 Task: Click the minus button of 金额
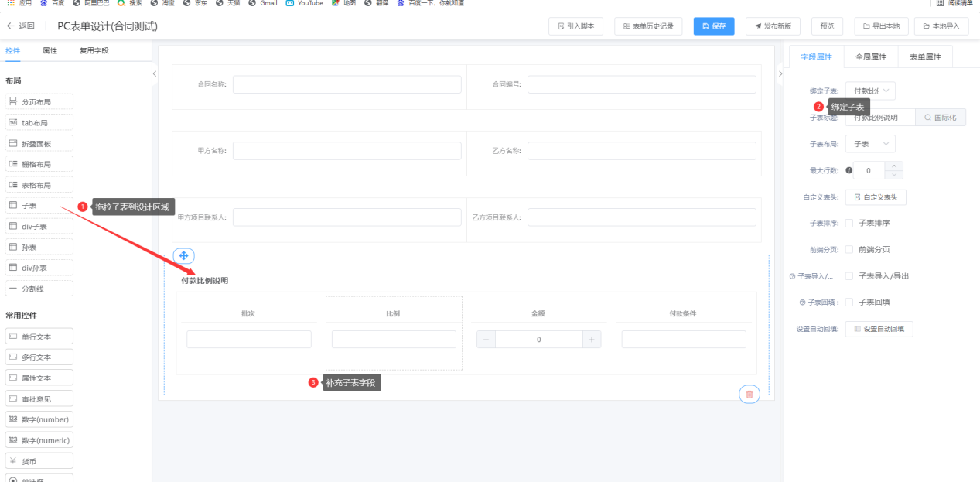(x=486, y=340)
